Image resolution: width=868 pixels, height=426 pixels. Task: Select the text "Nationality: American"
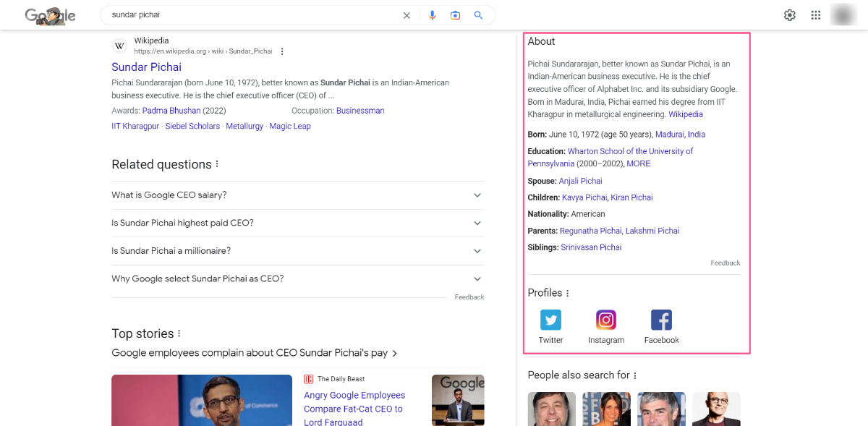(566, 214)
